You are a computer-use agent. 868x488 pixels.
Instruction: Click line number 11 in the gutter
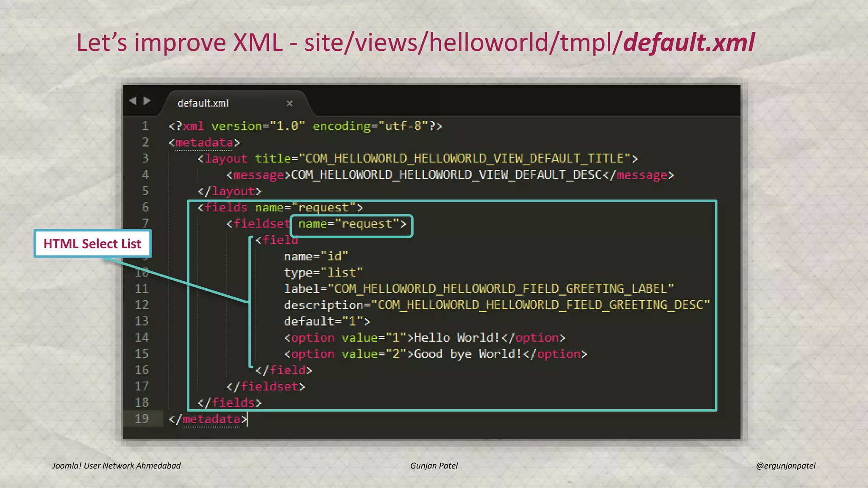[x=142, y=289]
